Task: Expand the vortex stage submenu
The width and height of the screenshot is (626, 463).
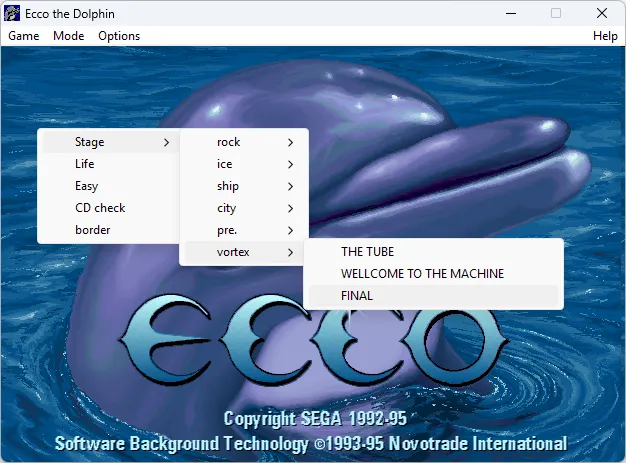Action: click(244, 252)
